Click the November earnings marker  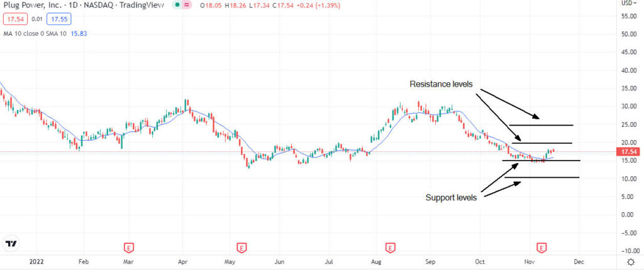540,247
